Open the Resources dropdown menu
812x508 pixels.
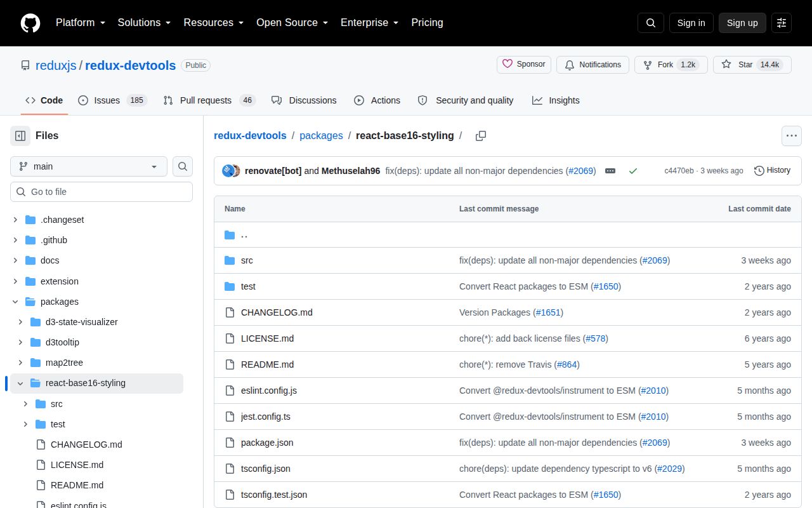click(214, 22)
